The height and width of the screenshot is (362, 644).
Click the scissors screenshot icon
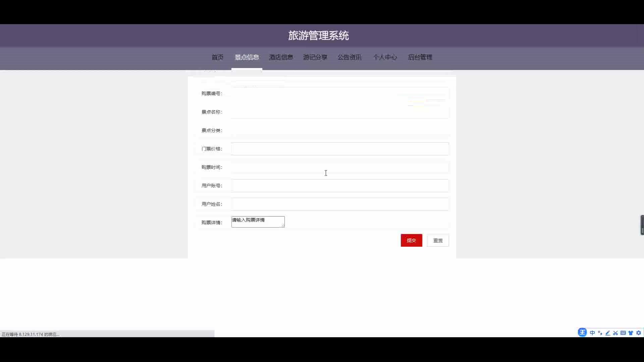click(x=615, y=333)
